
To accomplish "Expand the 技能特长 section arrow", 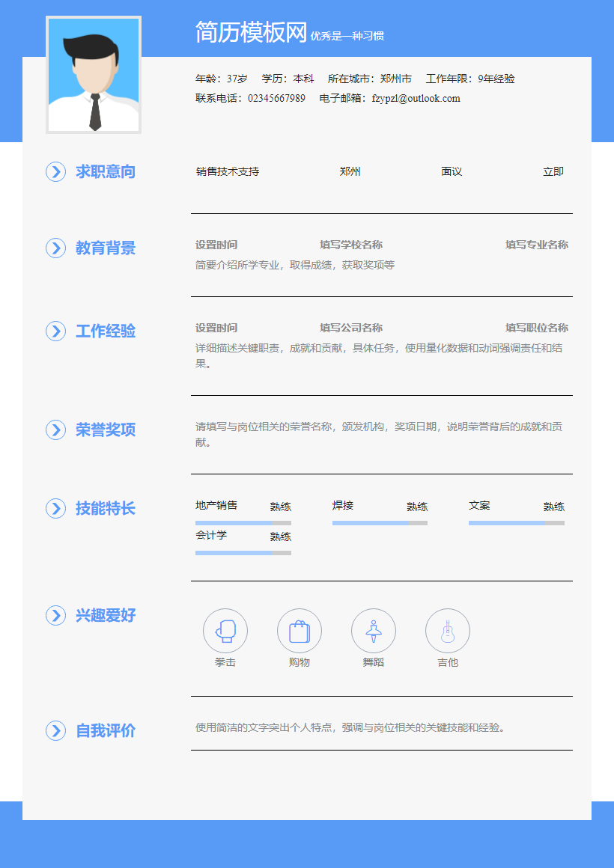I will click(55, 508).
